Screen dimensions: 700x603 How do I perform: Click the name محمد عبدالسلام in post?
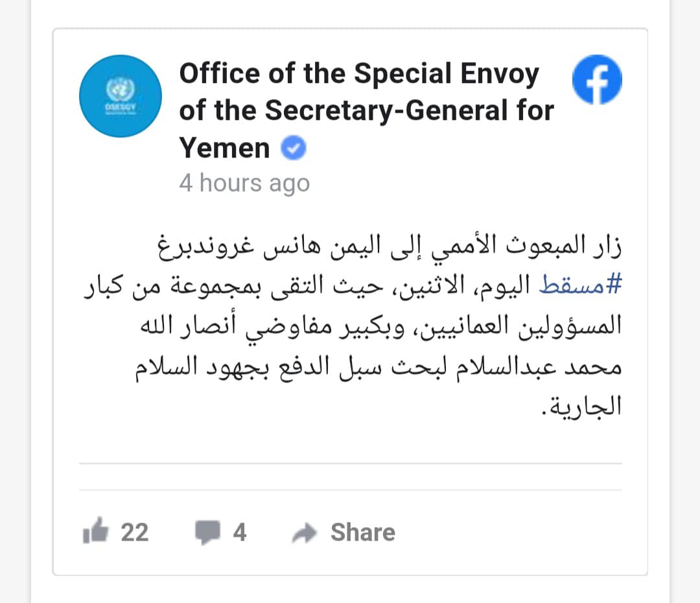(x=539, y=368)
